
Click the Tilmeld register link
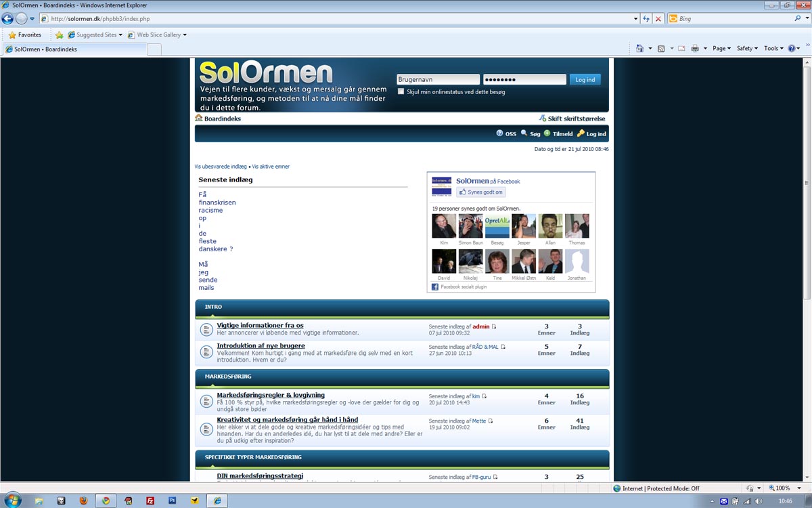(562, 134)
